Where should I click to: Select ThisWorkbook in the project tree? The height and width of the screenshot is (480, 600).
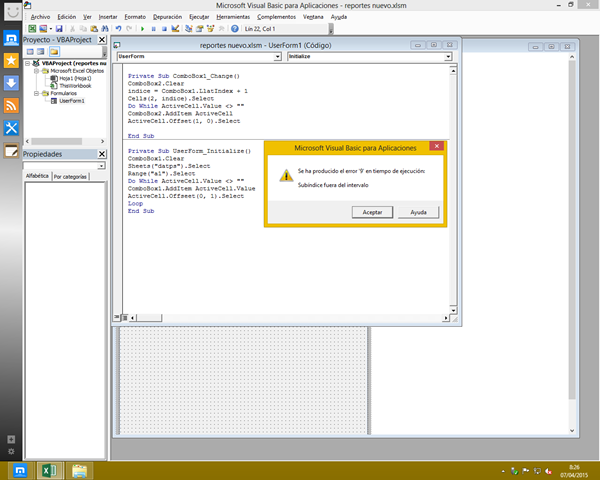click(76, 86)
